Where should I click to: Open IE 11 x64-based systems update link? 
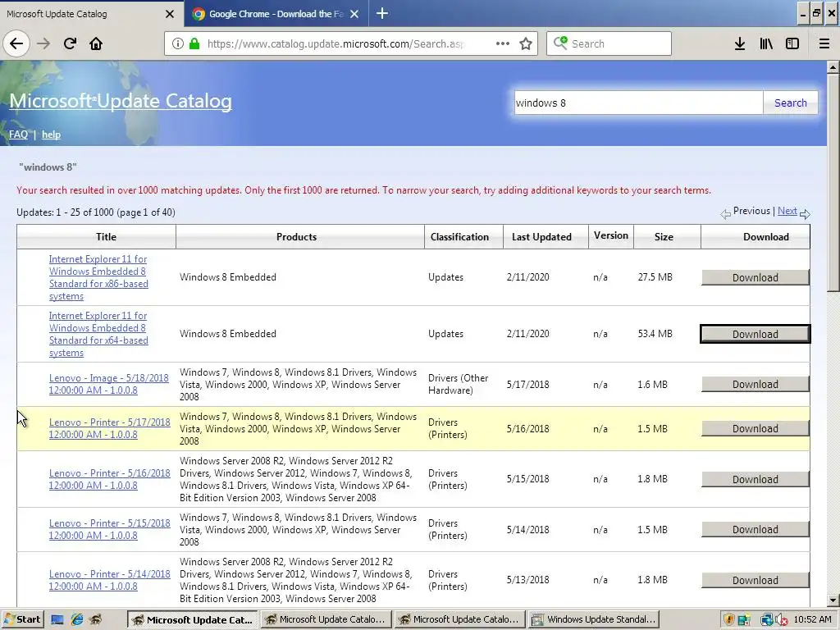[x=98, y=335]
